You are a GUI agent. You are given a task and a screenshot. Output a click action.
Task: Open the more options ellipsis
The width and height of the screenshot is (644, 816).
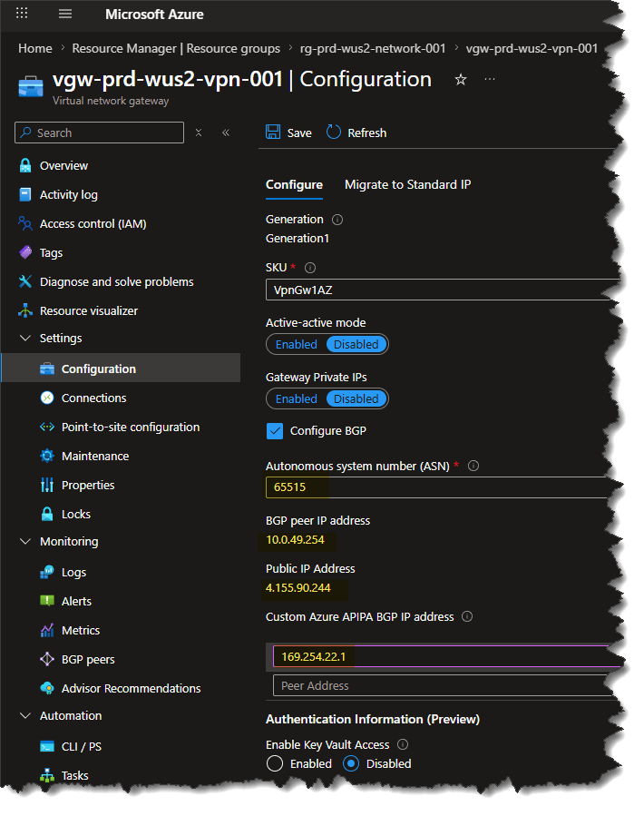point(490,79)
